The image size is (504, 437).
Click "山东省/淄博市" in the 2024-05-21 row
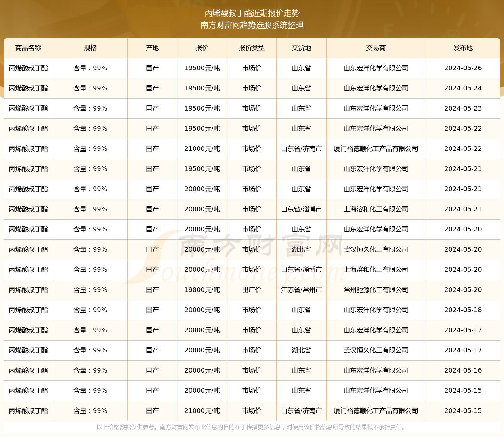click(x=301, y=209)
